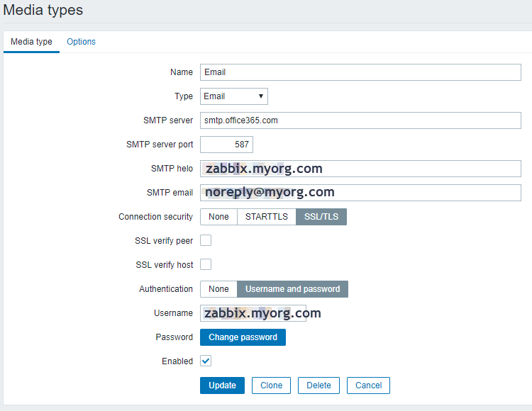Switch to the Media type tab

coord(31,42)
